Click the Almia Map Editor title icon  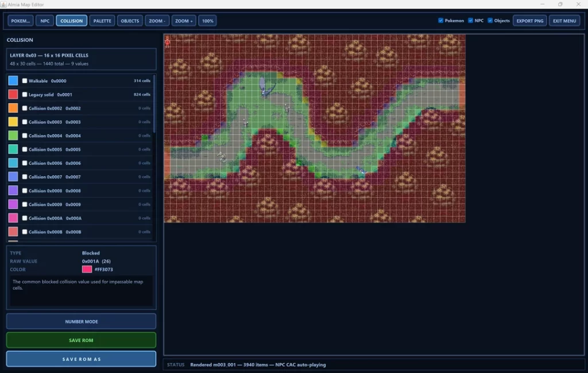coord(3,5)
